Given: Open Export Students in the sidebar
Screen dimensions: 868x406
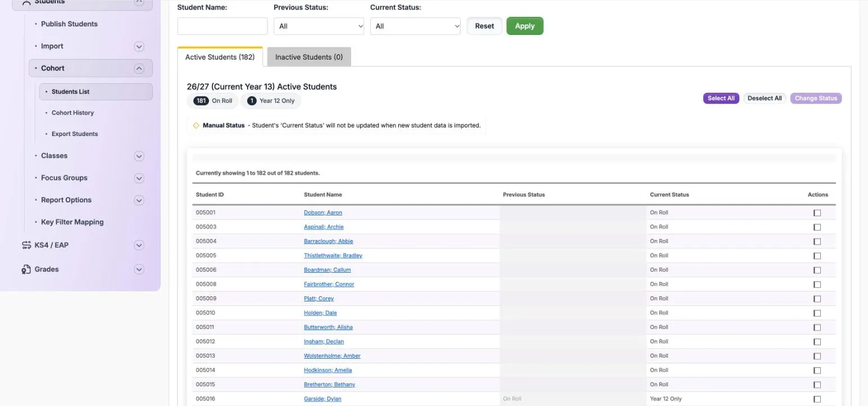Looking at the screenshot, I should point(75,134).
